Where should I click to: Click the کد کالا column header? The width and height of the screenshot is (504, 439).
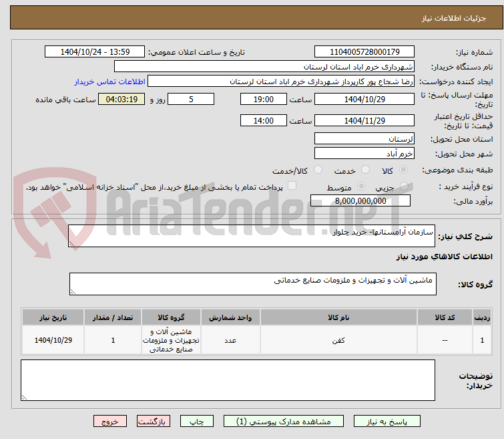tap(445, 317)
